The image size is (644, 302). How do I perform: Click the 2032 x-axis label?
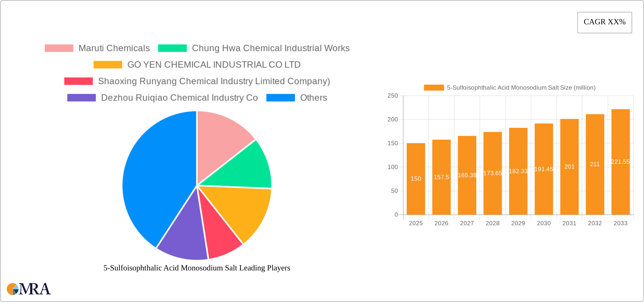595,223
